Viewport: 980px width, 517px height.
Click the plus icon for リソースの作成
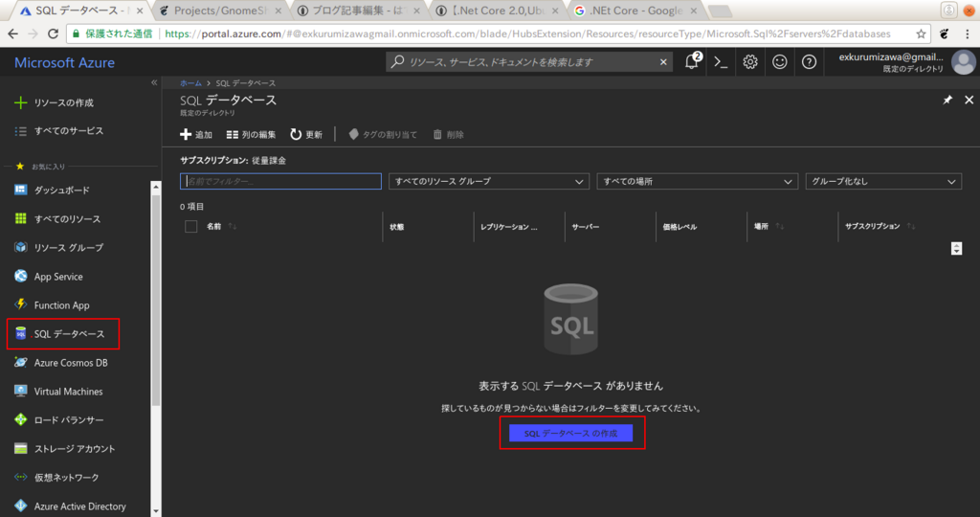[21, 102]
